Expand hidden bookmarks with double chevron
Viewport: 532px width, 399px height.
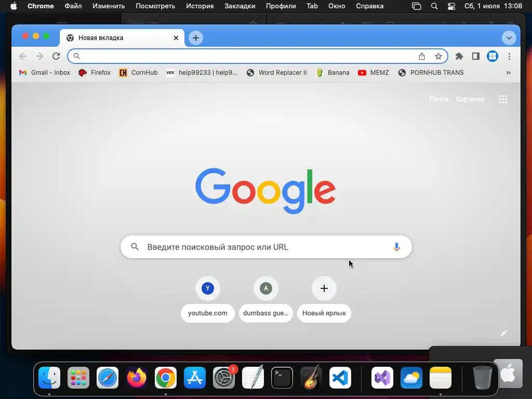pos(508,73)
